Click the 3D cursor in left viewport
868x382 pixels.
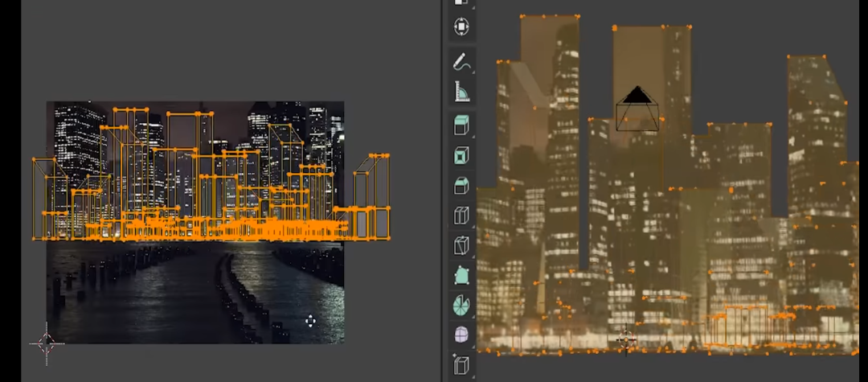tap(46, 343)
